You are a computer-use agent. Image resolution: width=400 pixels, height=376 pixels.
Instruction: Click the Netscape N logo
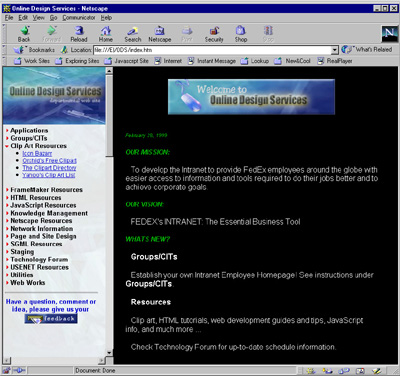tap(389, 33)
